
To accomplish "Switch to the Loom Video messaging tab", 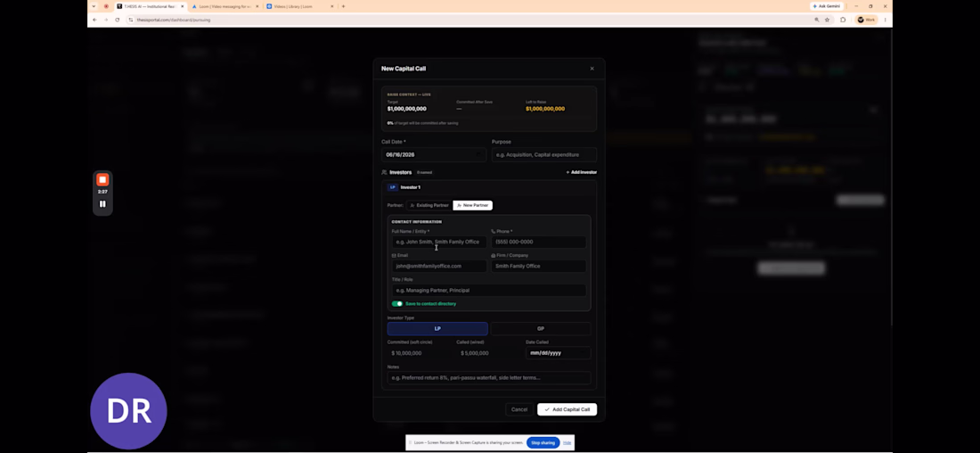I will click(x=224, y=6).
